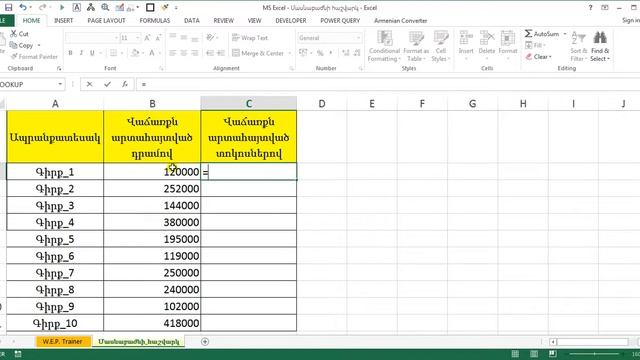The image size is (640, 360).
Task: Toggle align text right
Action: point(195,53)
